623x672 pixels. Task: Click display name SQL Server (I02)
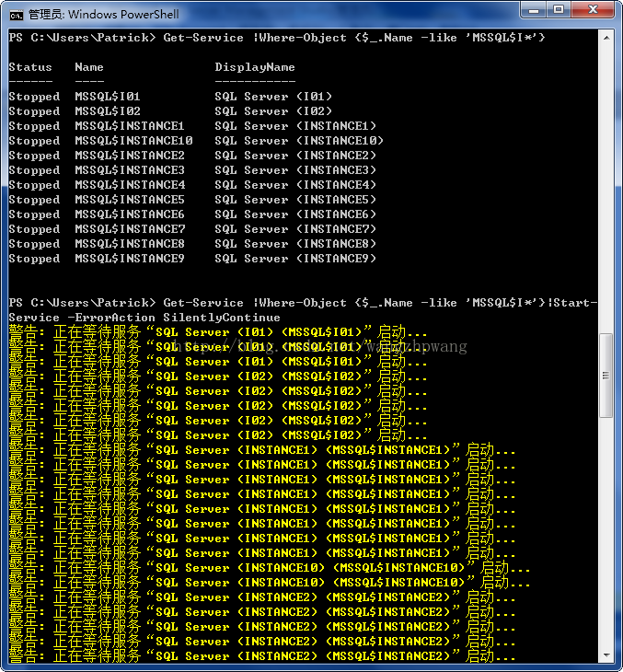click(x=273, y=111)
